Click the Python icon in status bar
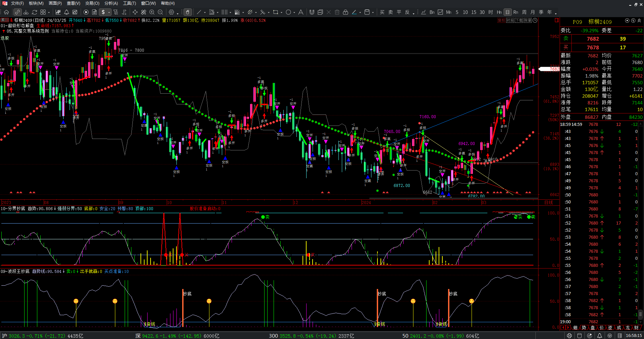This screenshot has width=644, height=339. coord(569,336)
